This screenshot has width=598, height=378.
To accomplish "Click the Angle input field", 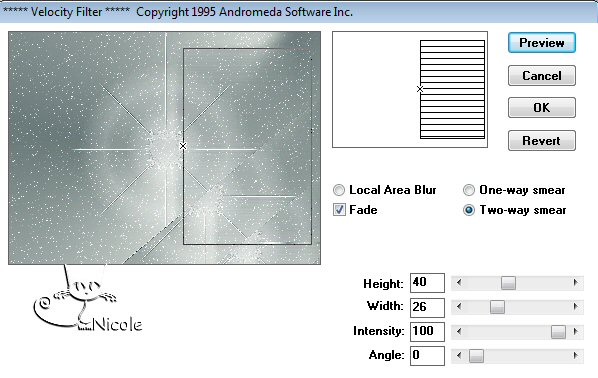I will tap(427, 355).
